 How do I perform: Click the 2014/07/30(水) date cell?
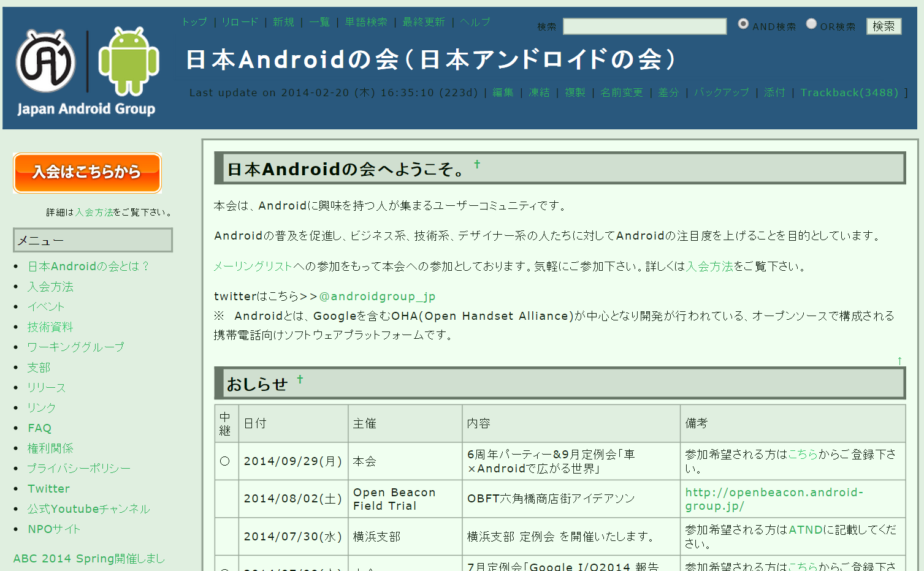coord(293,537)
